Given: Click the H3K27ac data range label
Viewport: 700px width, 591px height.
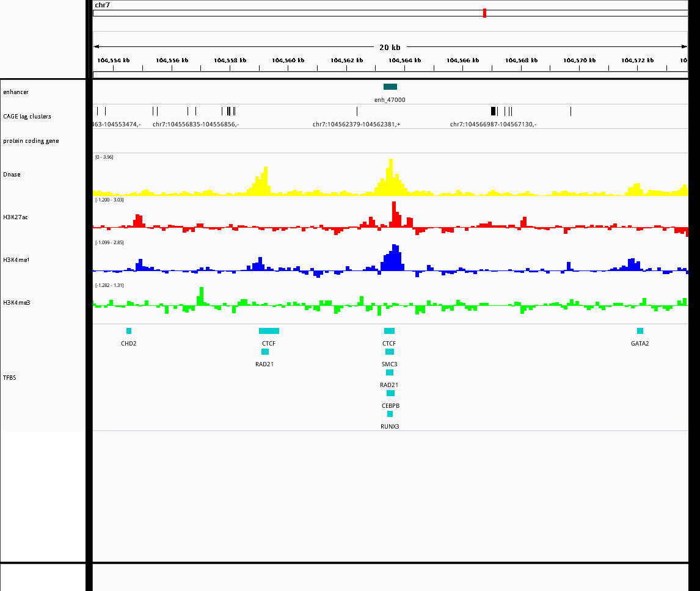Looking at the screenshot, I should (109, 200).
